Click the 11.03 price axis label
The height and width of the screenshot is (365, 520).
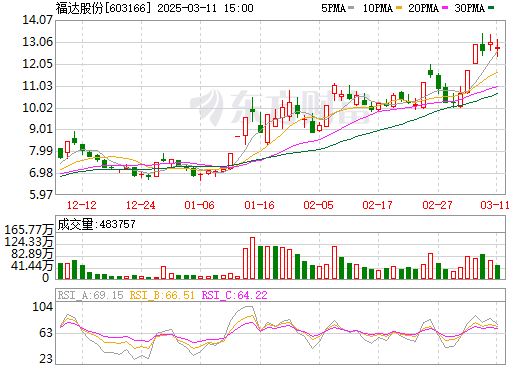tap(38, 86)
